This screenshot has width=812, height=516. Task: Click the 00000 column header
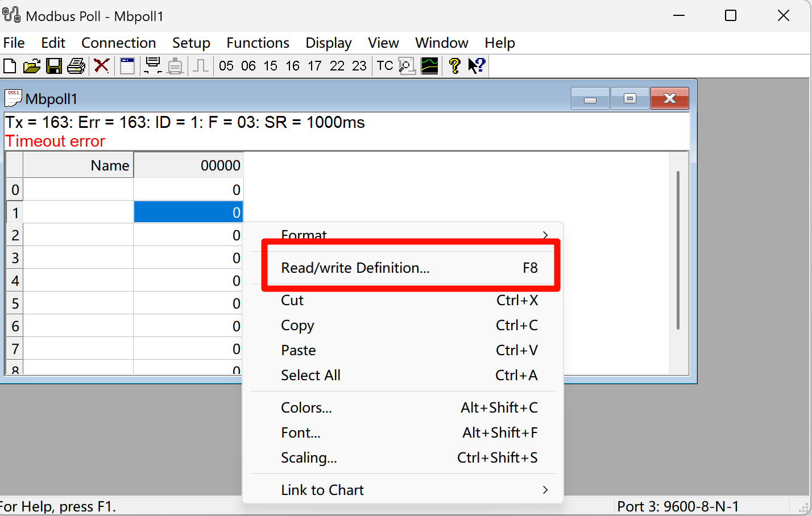pyautogui.click(x=189, y=165)
